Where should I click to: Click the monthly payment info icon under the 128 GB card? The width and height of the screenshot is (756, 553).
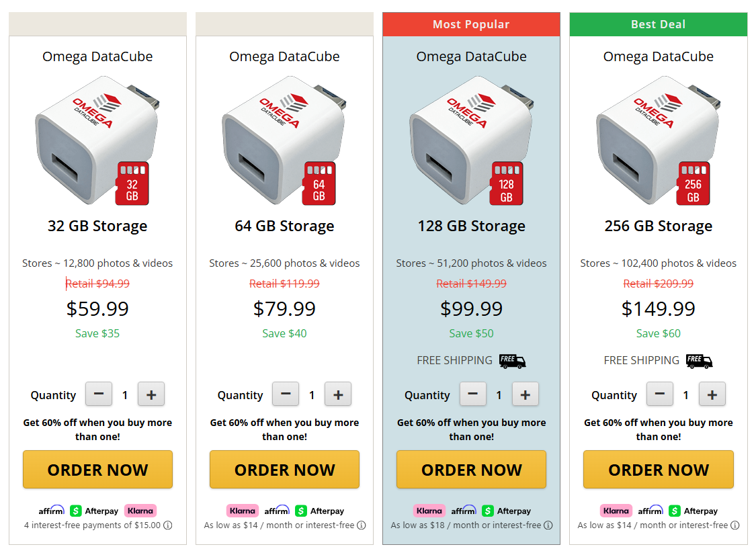pyautogui.click(x=548, y=525)
